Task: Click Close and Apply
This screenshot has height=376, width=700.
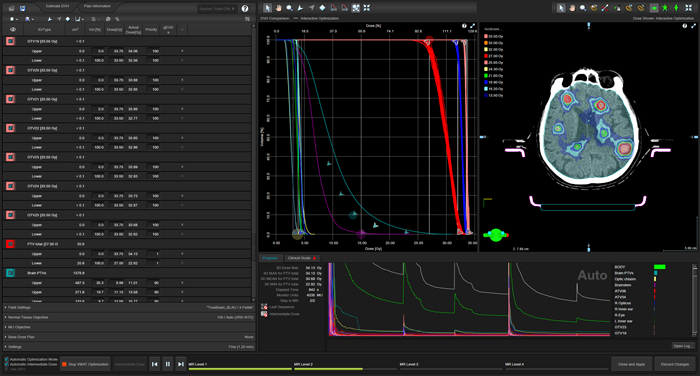Action: point(631,364)
